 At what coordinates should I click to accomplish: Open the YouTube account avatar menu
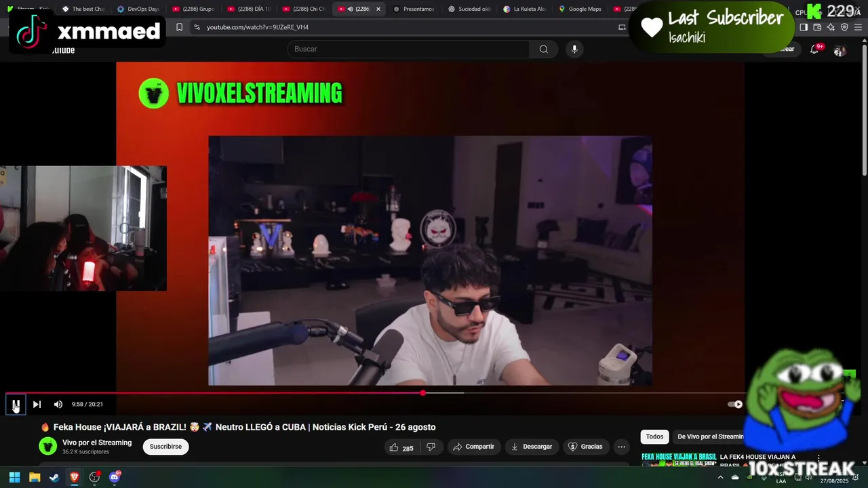(x=840, y=50)
